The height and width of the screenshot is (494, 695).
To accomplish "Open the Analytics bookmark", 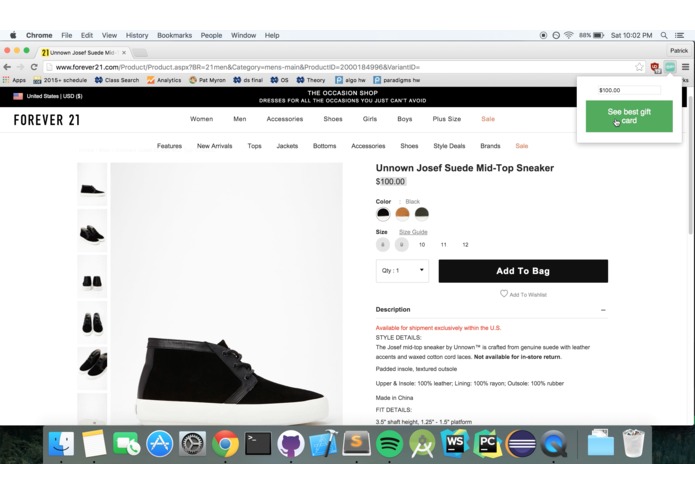I will (164, 80).
